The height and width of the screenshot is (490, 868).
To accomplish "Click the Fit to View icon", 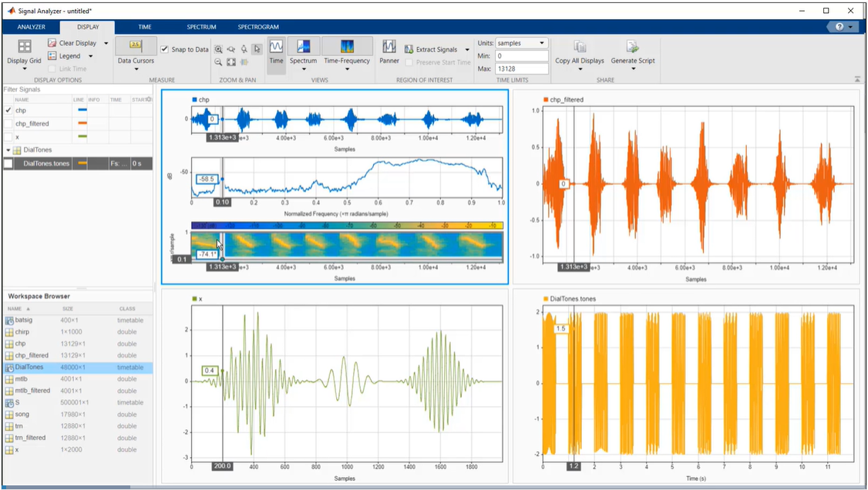I will [232, 61].
